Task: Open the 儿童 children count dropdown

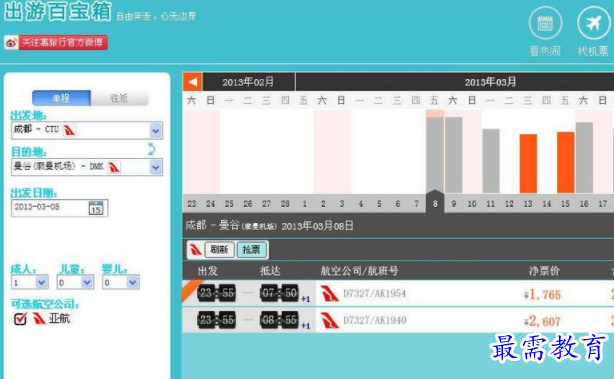Action: pyautogui.click(x=87, y=282)
